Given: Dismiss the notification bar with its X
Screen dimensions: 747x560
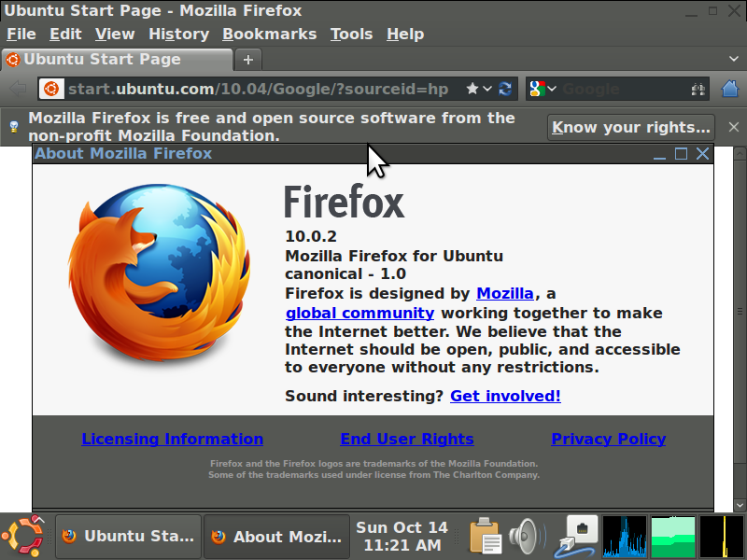Looking at the screenshot, I should pyautogui.click(x=734, y=127).
